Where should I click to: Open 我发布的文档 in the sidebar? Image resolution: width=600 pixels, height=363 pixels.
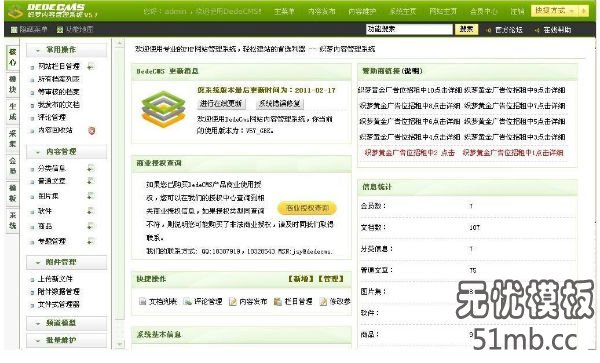click(x=59, y=105)
